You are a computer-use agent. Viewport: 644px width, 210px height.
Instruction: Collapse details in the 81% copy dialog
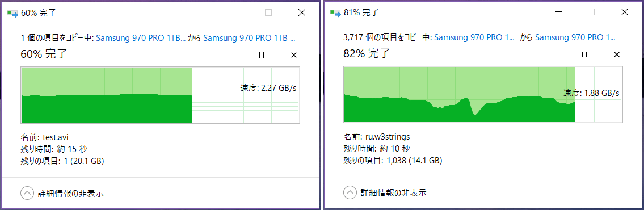[x=350, y=192]
